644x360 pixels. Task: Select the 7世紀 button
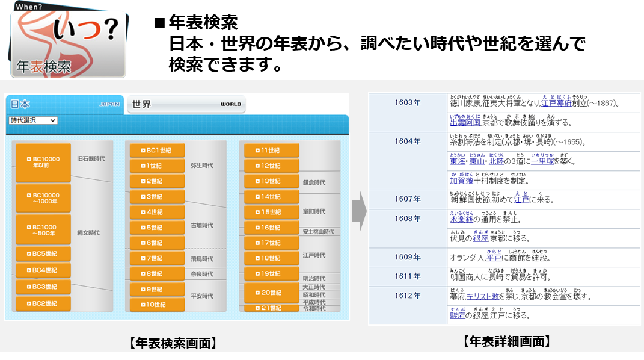coord(157,258)
